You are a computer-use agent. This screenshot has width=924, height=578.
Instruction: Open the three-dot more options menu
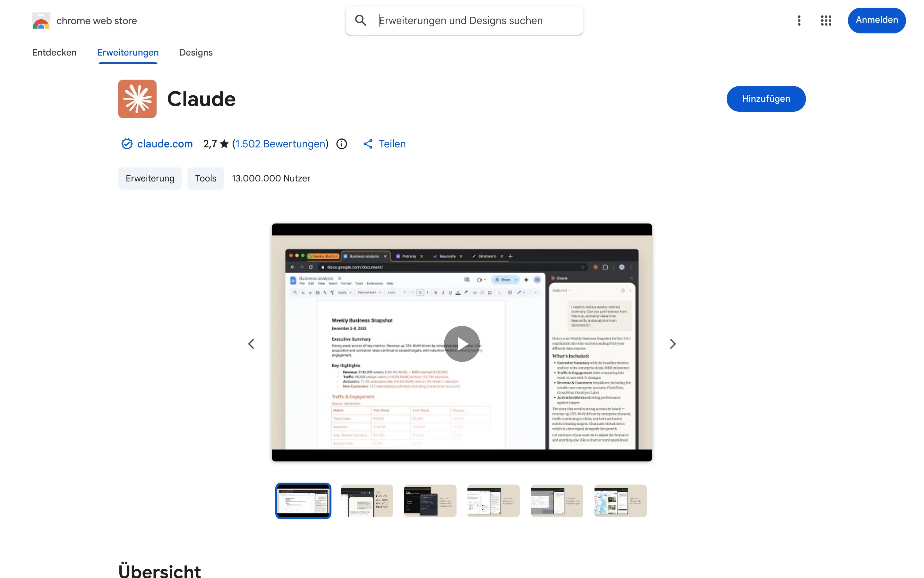tap(799, 20)
